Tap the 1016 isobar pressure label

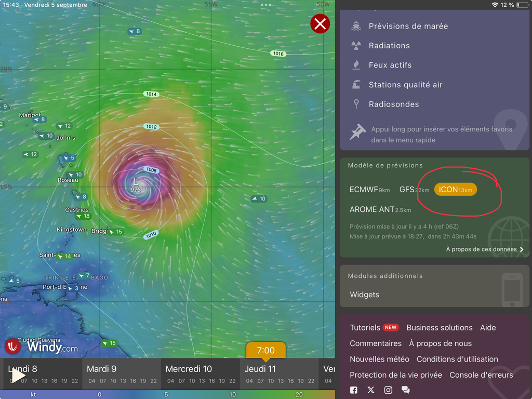coord(278,54)
